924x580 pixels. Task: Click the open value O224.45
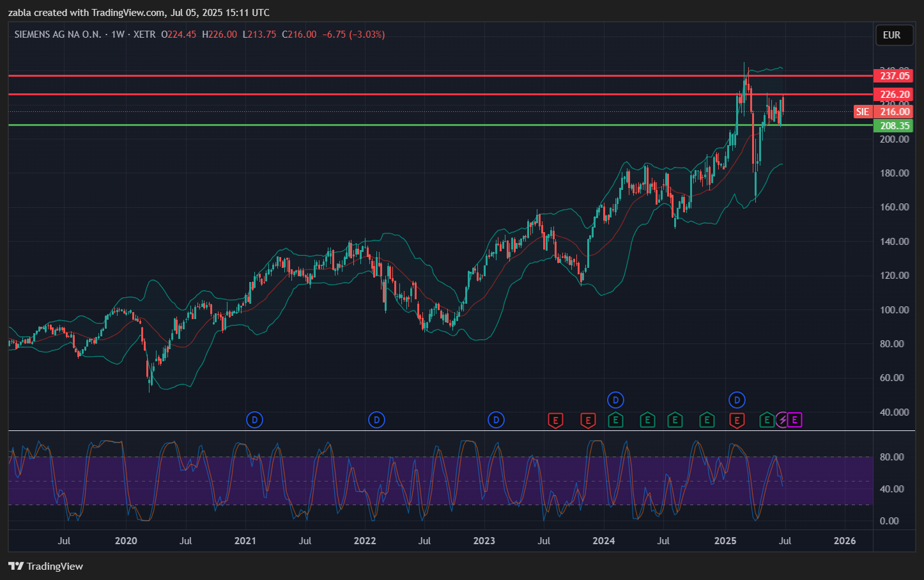pos(179,35)
